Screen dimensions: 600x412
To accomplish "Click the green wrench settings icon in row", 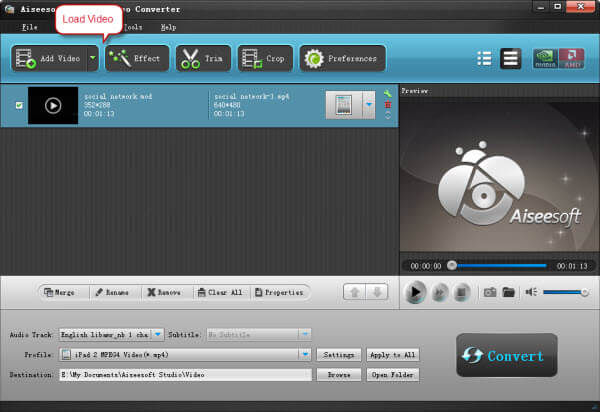I will click(x=388, y=94).
